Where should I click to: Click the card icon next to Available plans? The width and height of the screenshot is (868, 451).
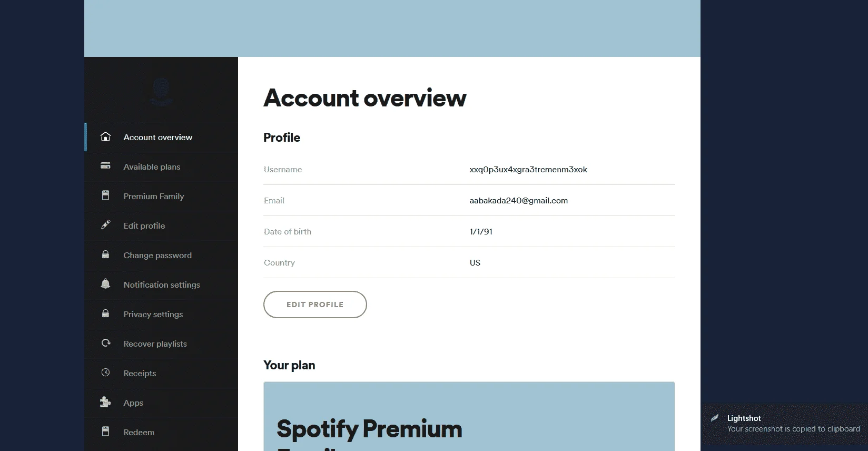(105, 166)
